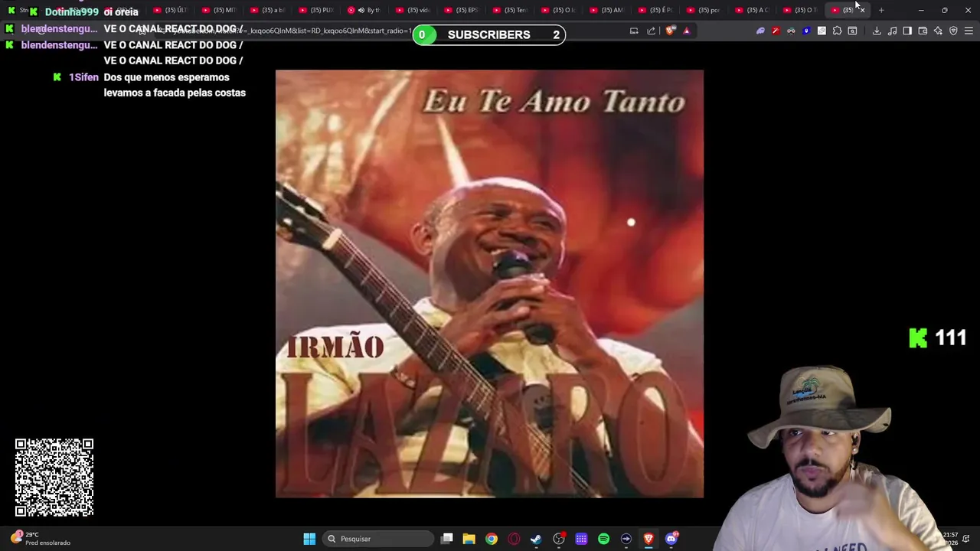Screen dimensions: 980x551
Task: Open the Windows Start menu
Action: (309, 539)
